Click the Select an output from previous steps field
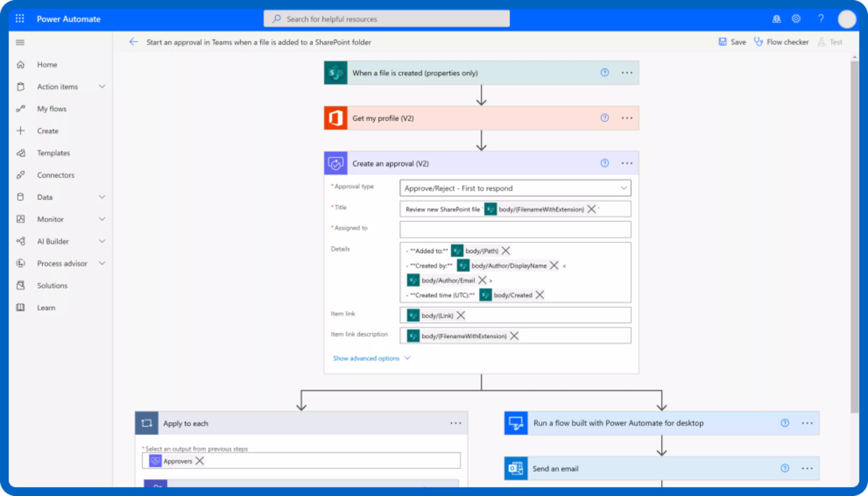This screenshot has height=496, width=868. (x=301, y=461)
